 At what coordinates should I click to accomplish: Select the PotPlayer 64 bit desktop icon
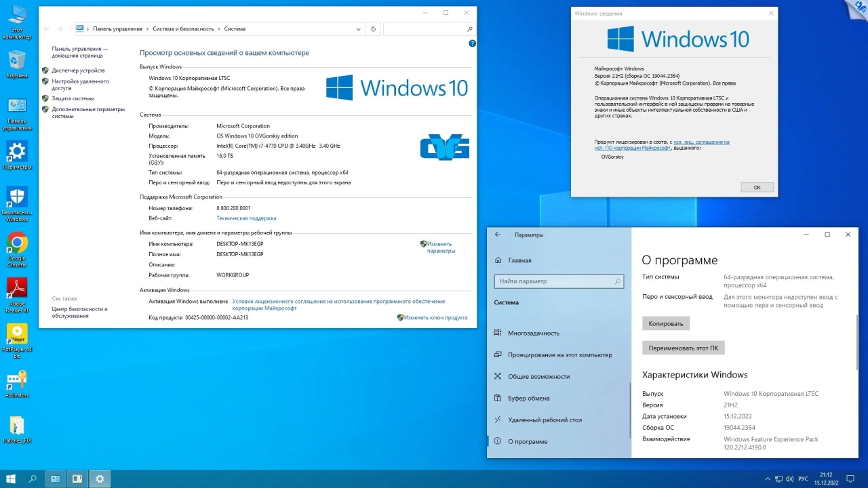pos(17,341)
